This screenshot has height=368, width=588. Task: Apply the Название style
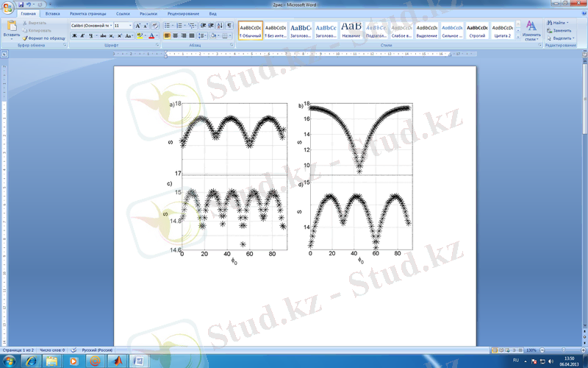(351, 30)
